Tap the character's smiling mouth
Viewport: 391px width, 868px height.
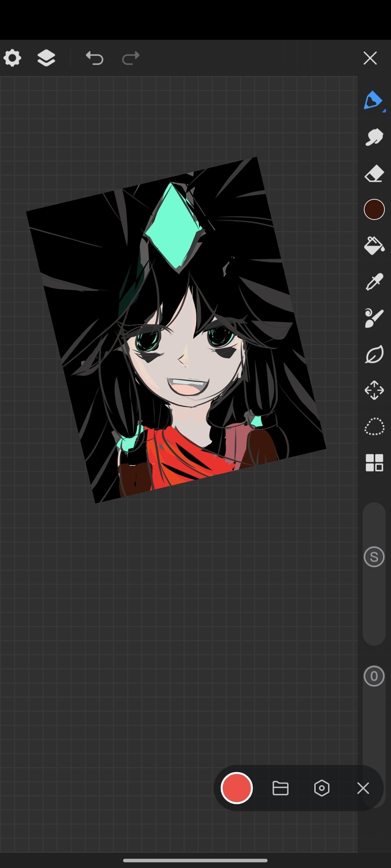coord(189,386)
